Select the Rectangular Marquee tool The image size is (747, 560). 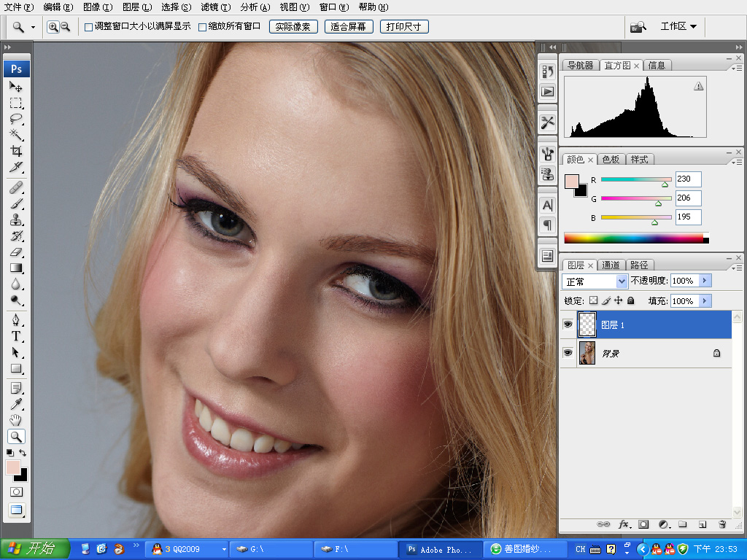[x=16, y=103]
